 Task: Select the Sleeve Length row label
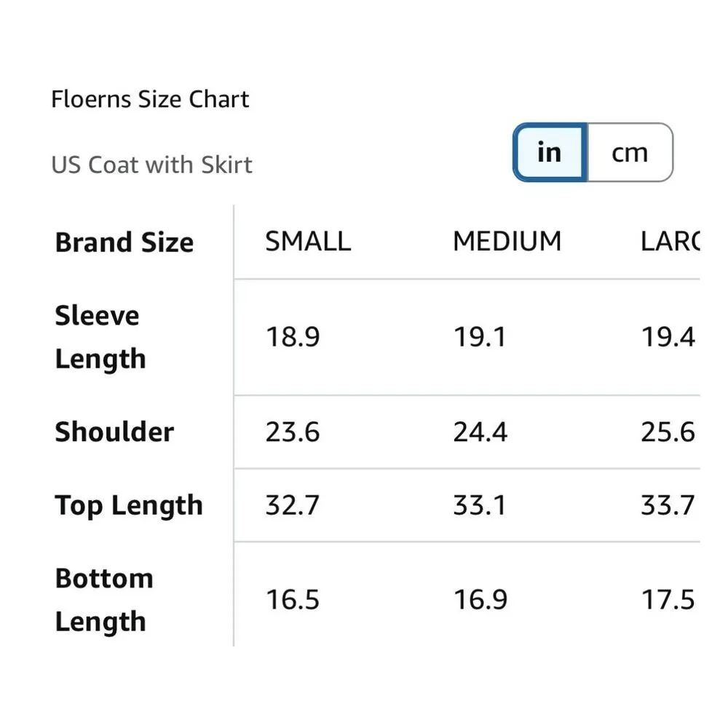coord(100,337)
